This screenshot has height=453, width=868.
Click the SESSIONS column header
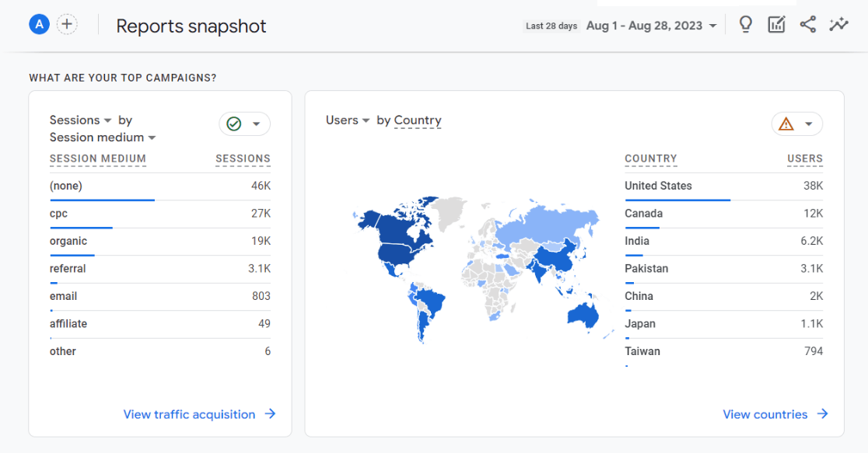[x=243, y=159]
